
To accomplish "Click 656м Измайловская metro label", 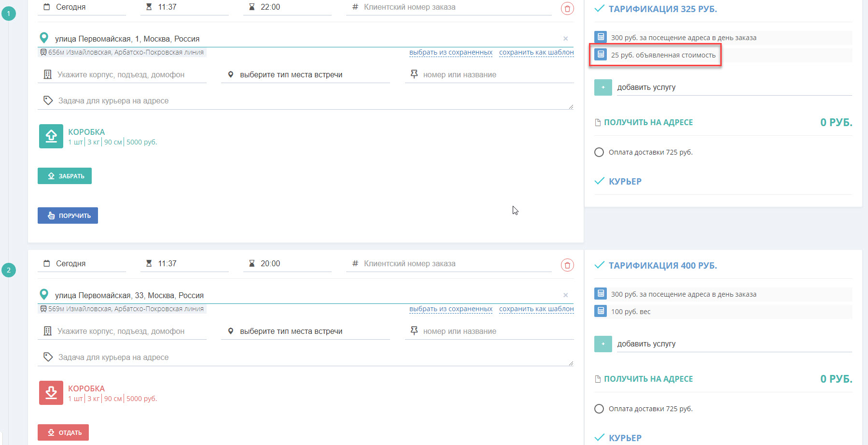I will tap(122, 52).
